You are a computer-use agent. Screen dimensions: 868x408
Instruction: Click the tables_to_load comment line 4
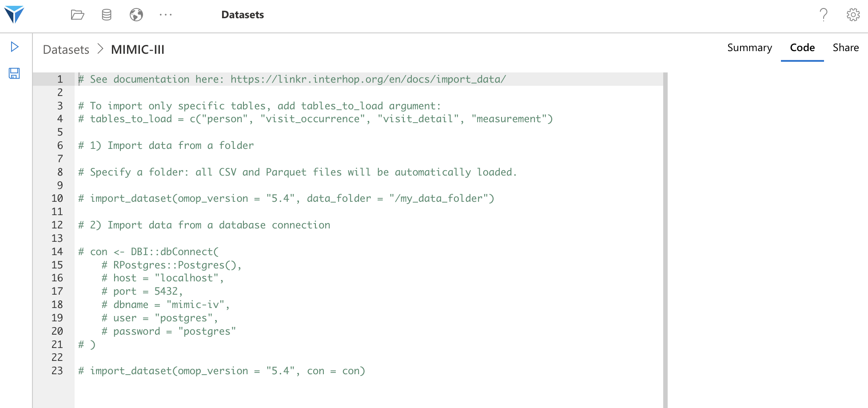point(315,119)
